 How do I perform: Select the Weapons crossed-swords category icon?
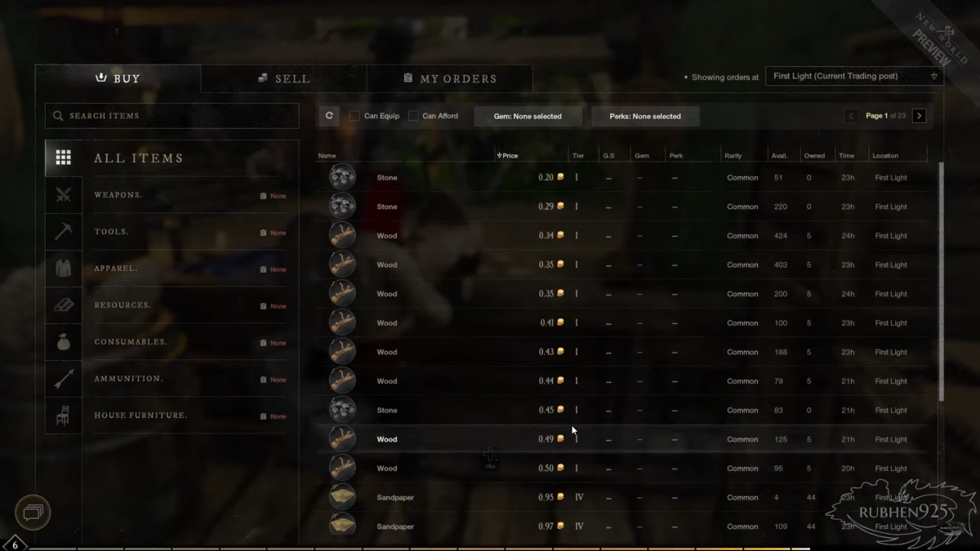click(64, 195)
